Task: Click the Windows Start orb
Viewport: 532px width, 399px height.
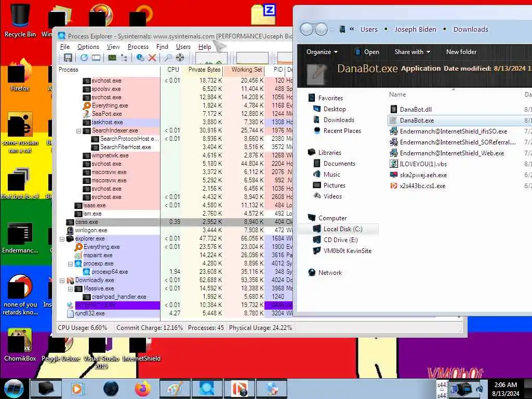Action: (14, 389)
